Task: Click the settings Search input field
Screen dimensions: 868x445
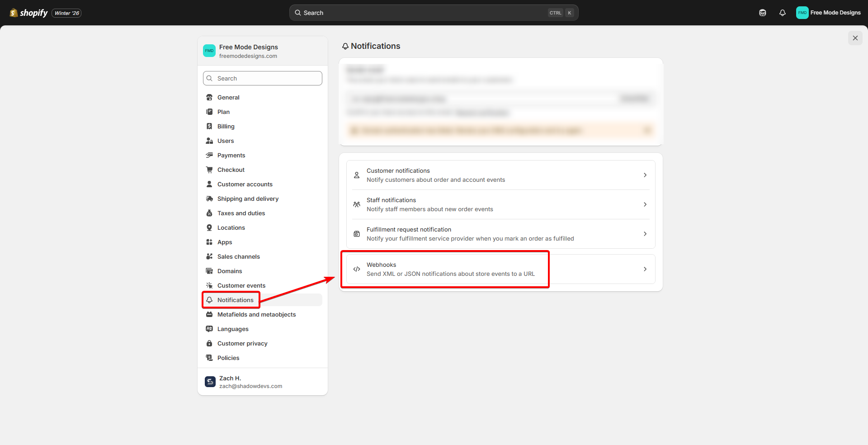Action: [262, 78]
